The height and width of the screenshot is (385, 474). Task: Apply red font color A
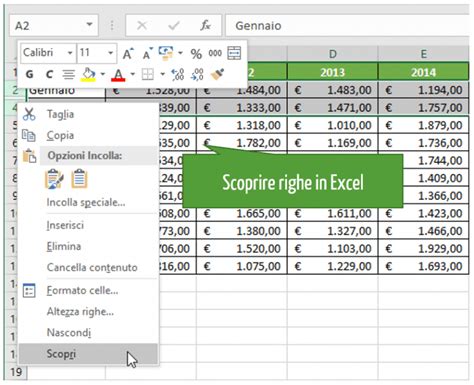tap(118, 75)
